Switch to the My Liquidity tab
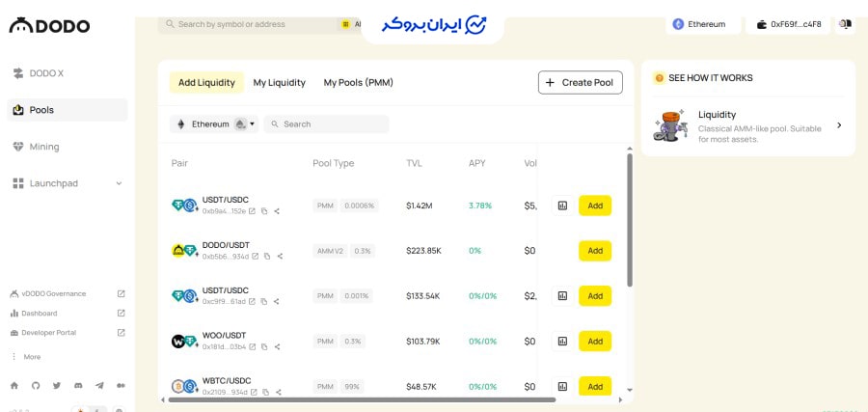Image resolution: width=868 pixels, height=412 pixels. [279, 83]
